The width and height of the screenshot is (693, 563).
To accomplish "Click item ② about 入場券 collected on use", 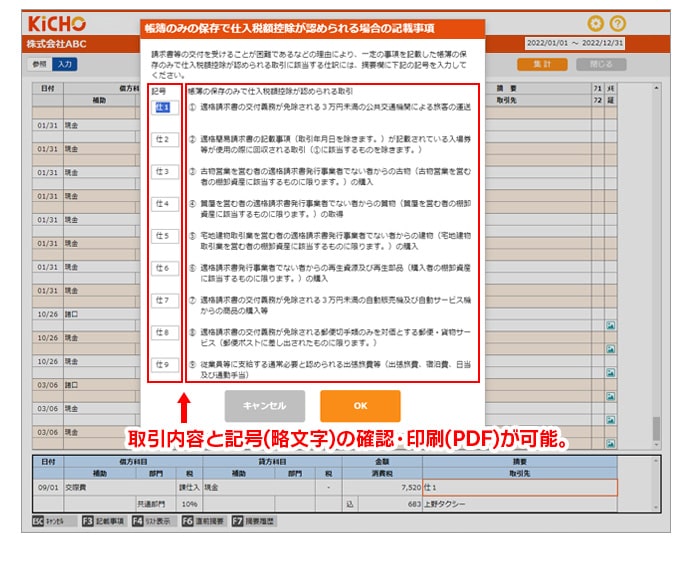I will pyautogui.click(x=330, y=145).
